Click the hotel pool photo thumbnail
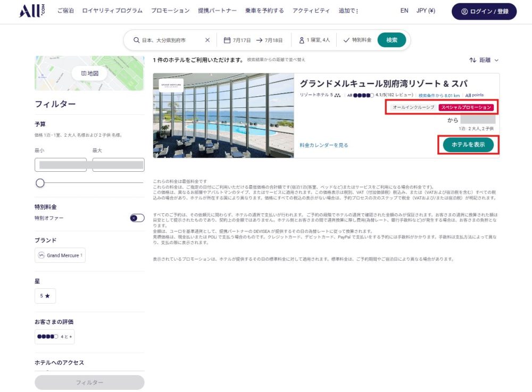The height and width of the screenshot is (392, 532). (x=223, y=115)
